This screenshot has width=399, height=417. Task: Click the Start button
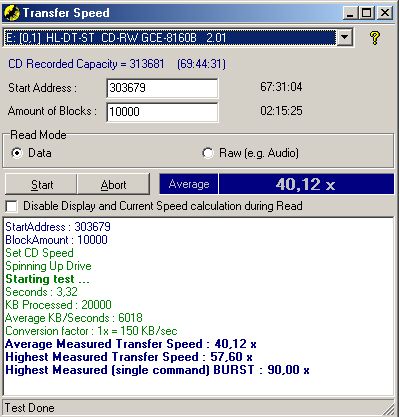click(x=41, y=184)
